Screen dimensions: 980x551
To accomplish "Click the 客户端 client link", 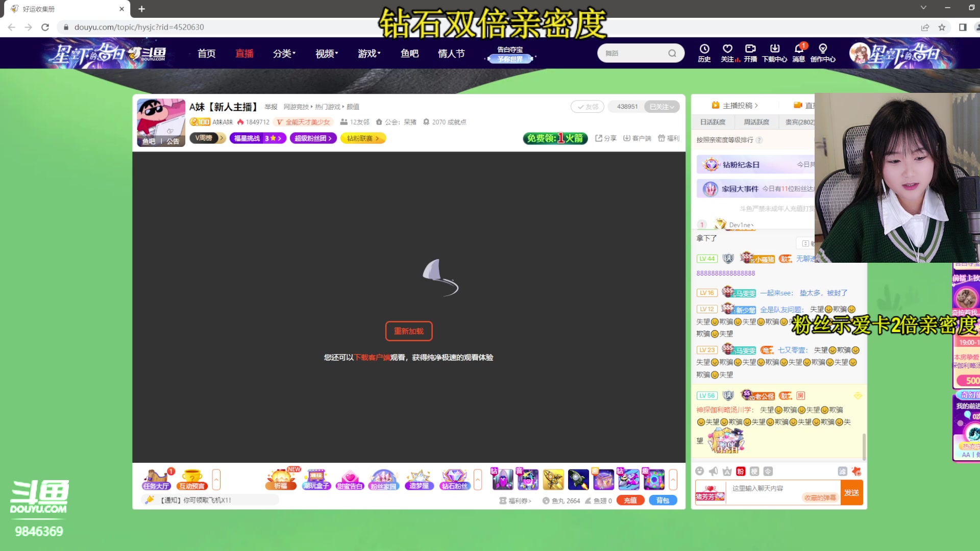I will [x=637, y=138].
